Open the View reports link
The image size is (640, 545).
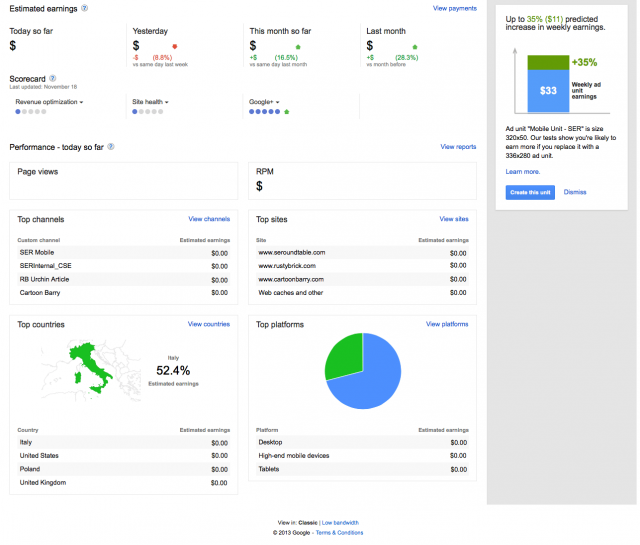click(x=458, y=147)
